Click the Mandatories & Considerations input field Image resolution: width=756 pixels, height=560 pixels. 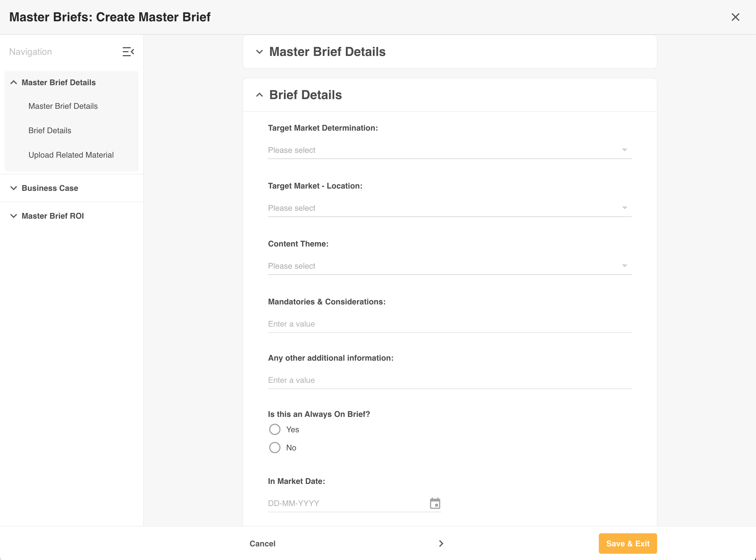click(x=449, y=324)
